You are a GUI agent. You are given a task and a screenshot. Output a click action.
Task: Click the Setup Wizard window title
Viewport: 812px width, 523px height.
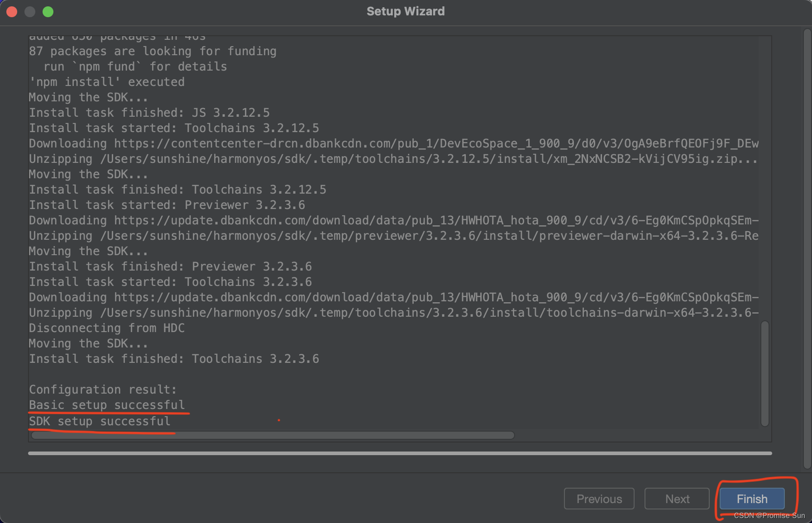click(406, 11)
